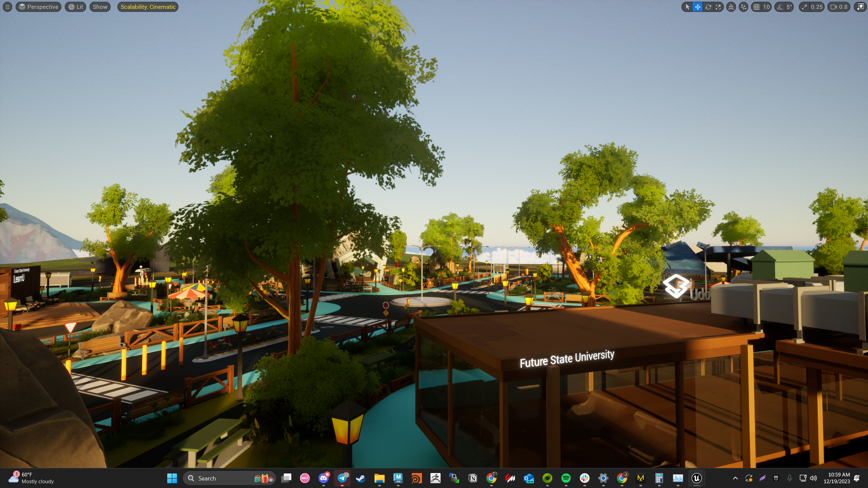Open the viewport options hamburger menu

(x=7, y=7)
